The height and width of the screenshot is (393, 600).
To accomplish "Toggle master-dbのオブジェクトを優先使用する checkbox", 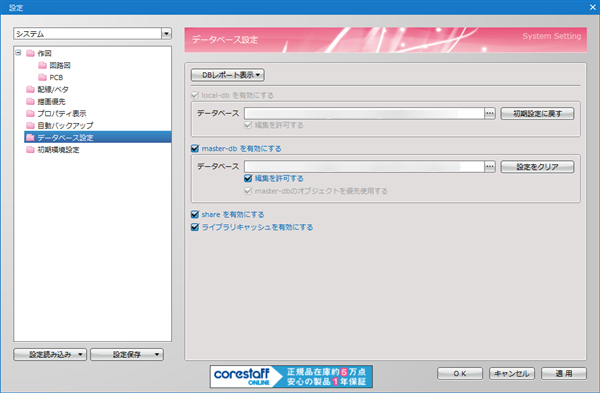I will tap(248, 191).
